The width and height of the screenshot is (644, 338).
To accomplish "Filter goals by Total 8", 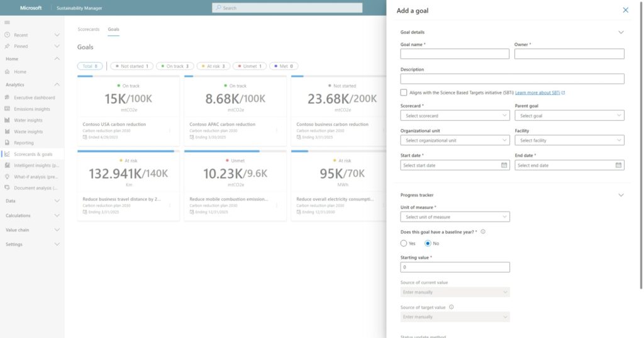I will pos(90,66).
